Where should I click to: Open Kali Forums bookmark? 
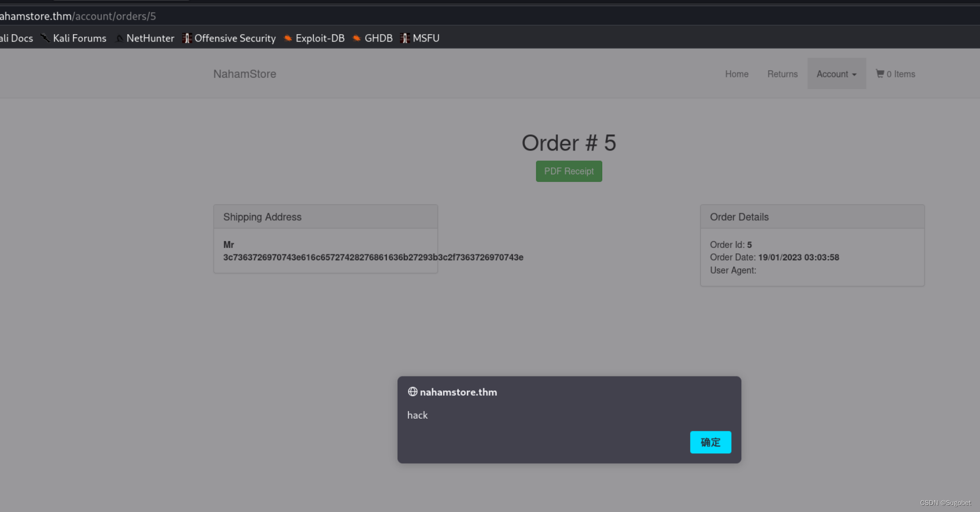[x=74, y=38]
